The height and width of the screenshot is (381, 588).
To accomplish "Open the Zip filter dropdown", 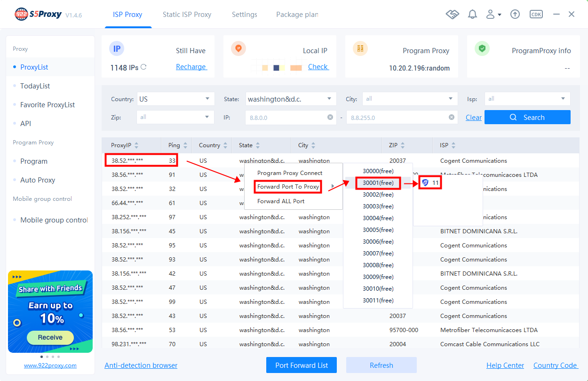I will 175,117.
